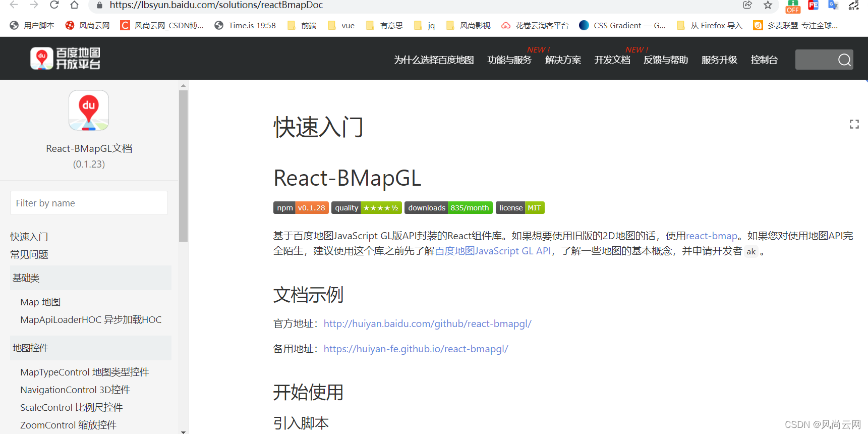Click the Baidu Map open platform logo
Screen dimensions: 868x434
coord(65,59)
